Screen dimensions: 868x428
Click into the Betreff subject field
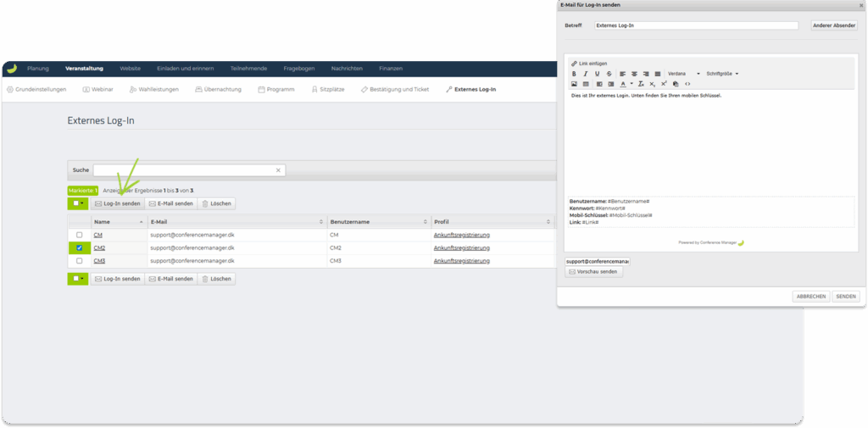[x=695, y=25]
